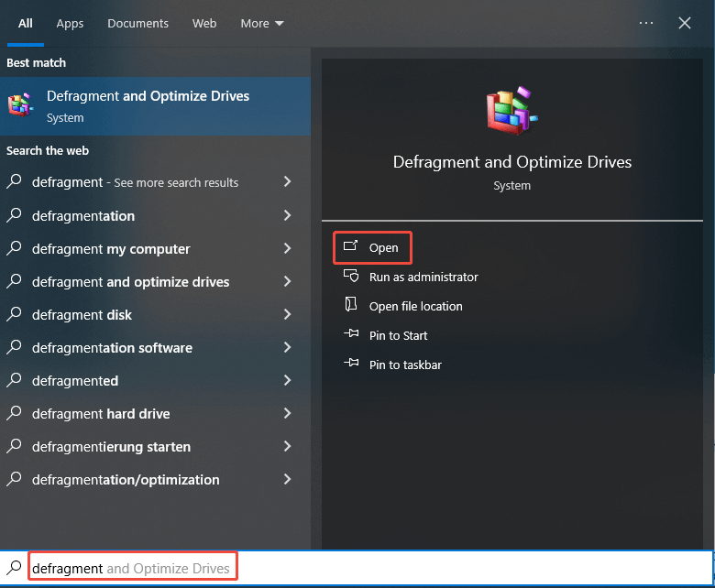Switch to the Documents tab
The width and height of the screenshot is (715, 588).
tap(137, 23)
